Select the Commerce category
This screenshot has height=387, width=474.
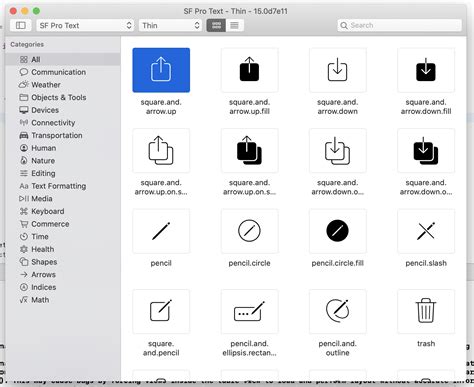tap(63, 224)
